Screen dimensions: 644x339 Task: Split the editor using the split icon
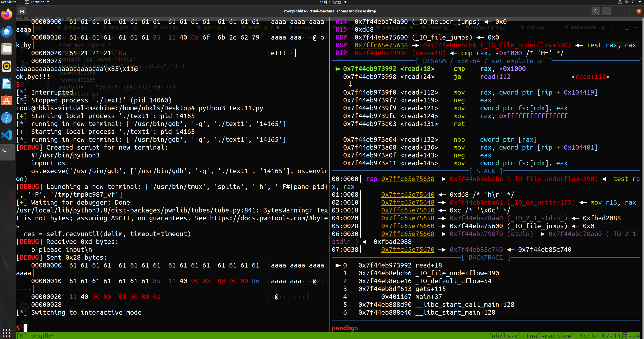tap(626, 27)
